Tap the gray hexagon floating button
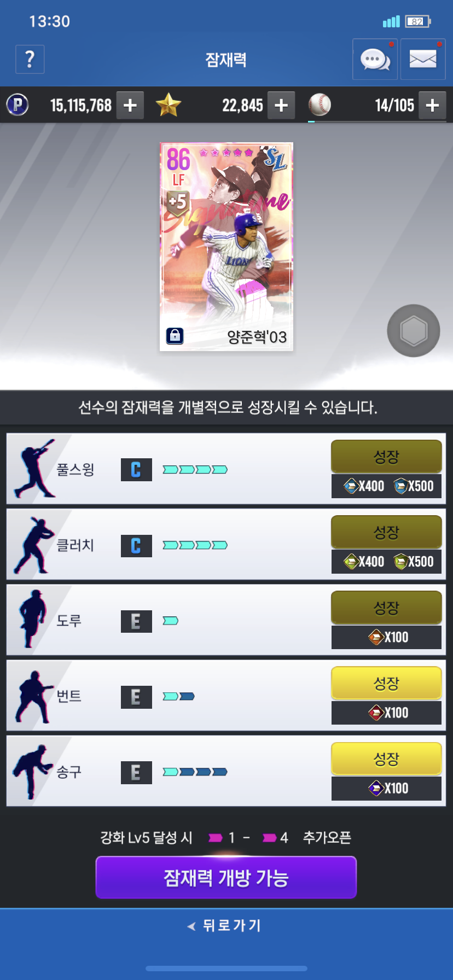The height and width of the screenshot is (980, 453). (x=414, y=331)
